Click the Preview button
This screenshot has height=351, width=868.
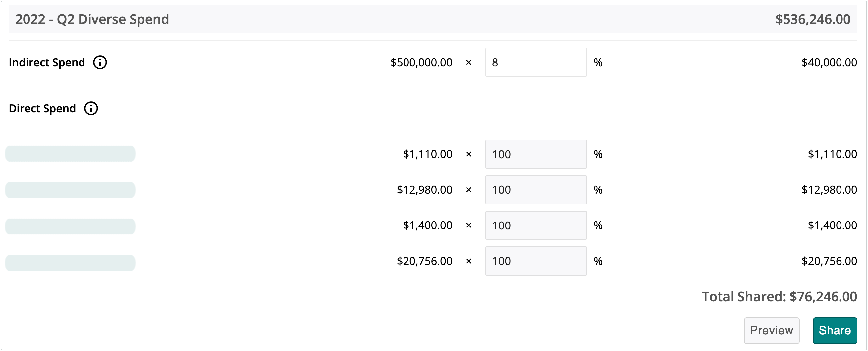[771, 330]
